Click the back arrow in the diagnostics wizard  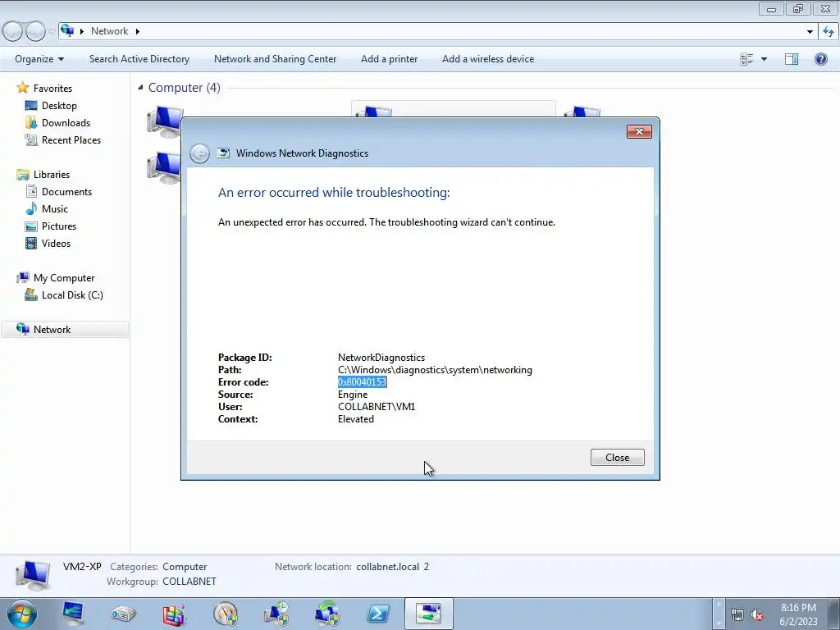(199, 153)
